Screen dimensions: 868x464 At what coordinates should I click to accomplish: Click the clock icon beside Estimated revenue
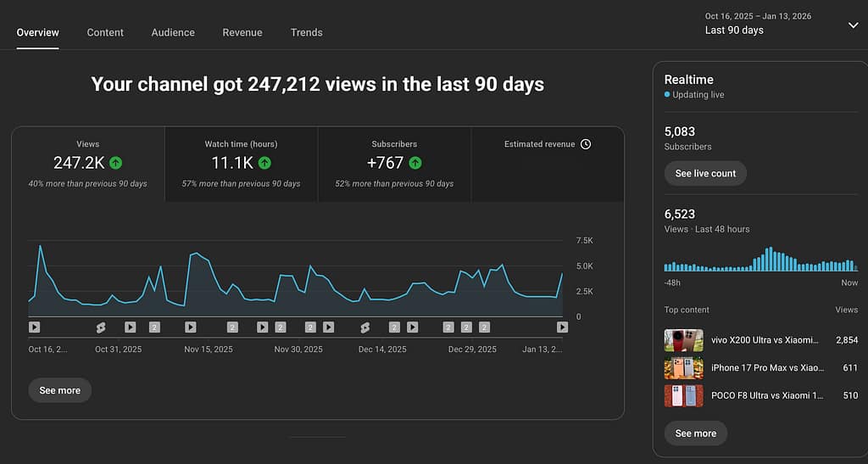click(x=585, y=144)
